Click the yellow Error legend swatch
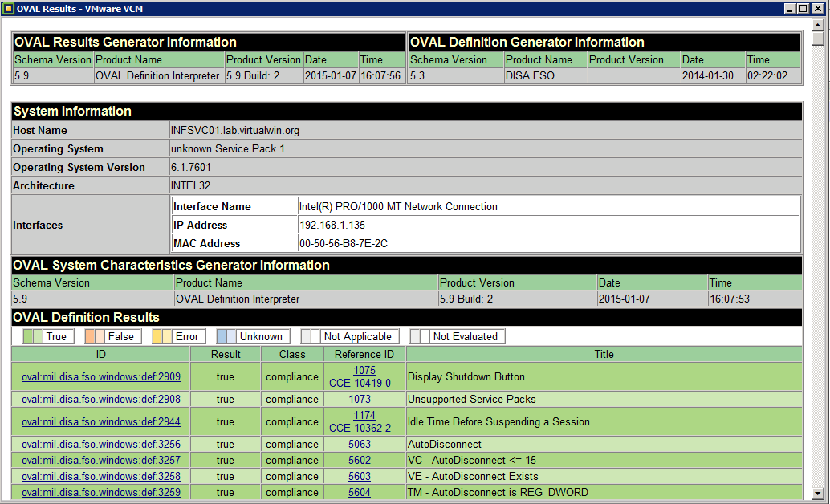830x504 pixels. pyautogui.click(x=162, y=336)
